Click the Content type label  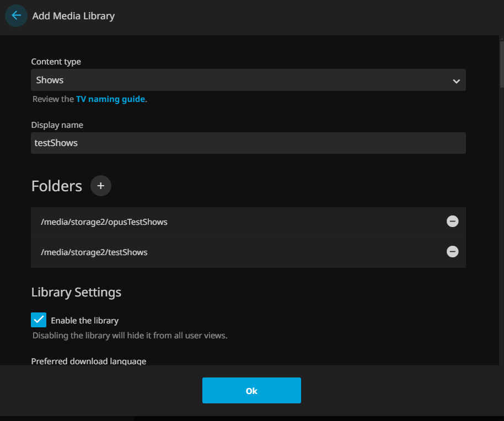click(56, 62)
